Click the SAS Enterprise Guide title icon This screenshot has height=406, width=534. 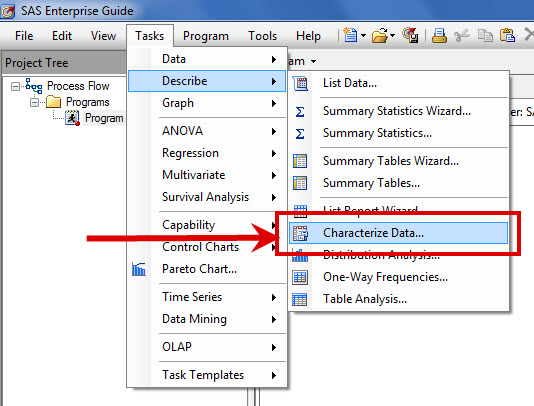click(7, 11)
